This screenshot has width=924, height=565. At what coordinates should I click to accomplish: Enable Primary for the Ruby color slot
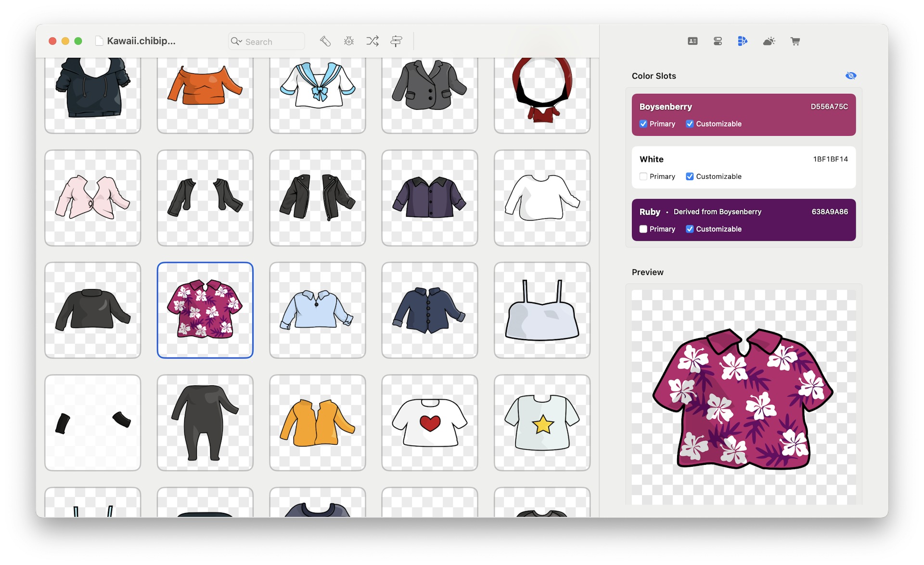pos(643,229)
